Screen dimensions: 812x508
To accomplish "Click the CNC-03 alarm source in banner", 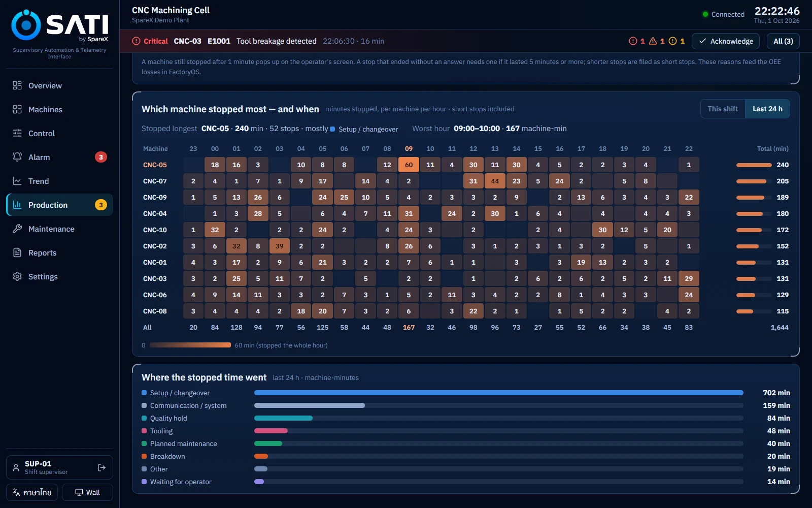I will point(187,41).
